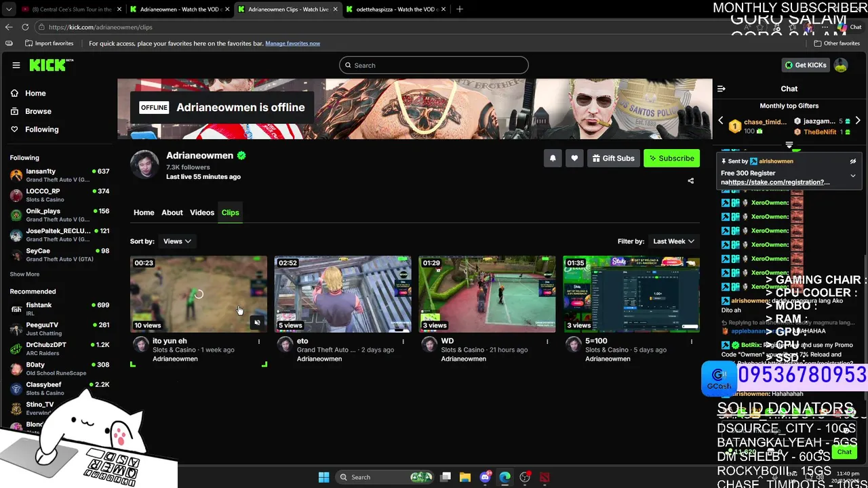This screenshot has width=868, height=488.
Task: Click Manage favorites now link
Action: (292, 43)
